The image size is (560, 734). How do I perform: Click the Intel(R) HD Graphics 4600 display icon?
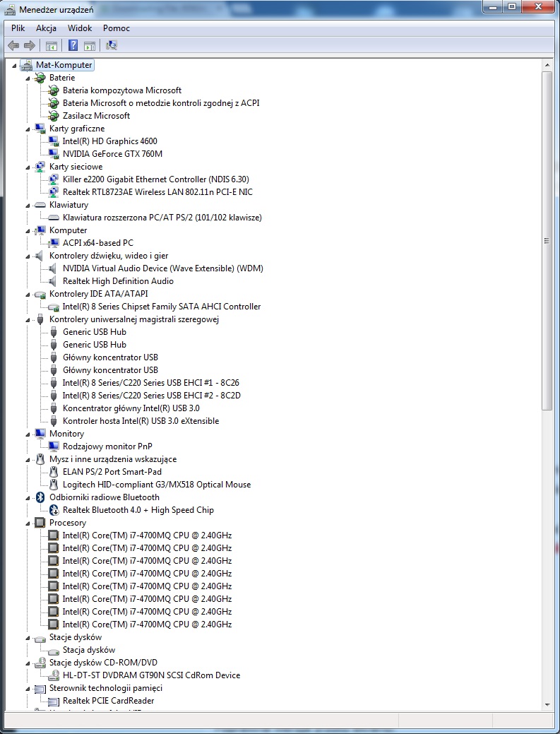[54, 141]
